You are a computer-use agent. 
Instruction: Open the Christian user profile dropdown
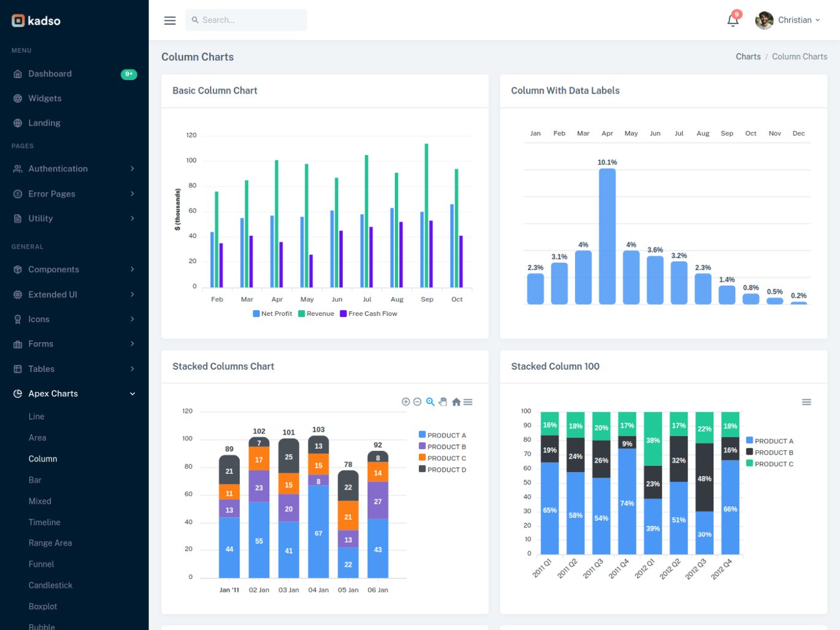[788, 20]
